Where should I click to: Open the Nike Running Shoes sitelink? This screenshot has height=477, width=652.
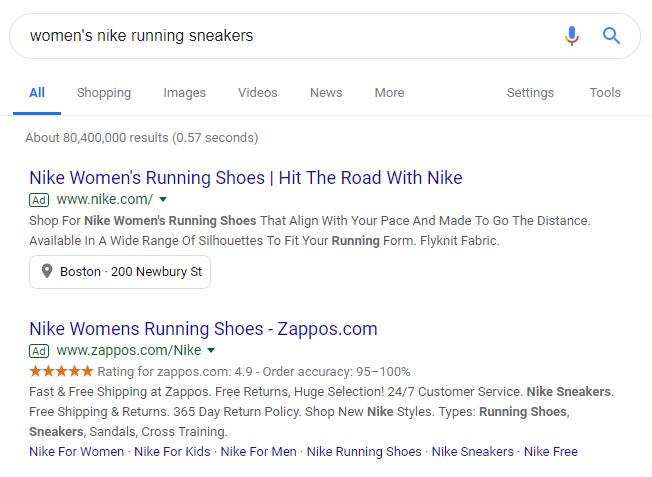tap(364, 452)
